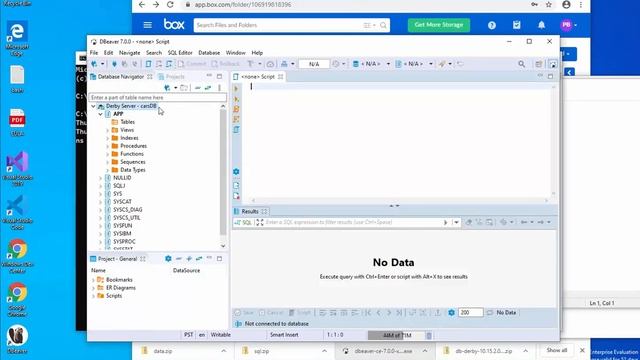Click the garbage collector trash icon in status bar
The height and width of the screenshot is (360, 640).
pyautogui.click(x=429, y=335)
